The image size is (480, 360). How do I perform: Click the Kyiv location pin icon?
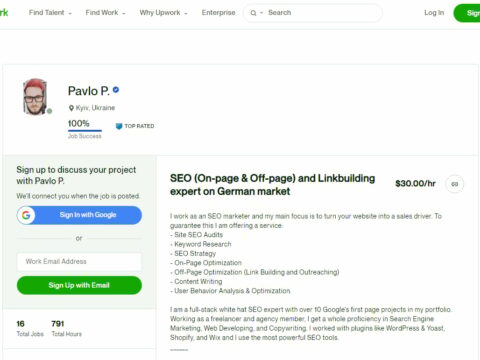point(71,108)
